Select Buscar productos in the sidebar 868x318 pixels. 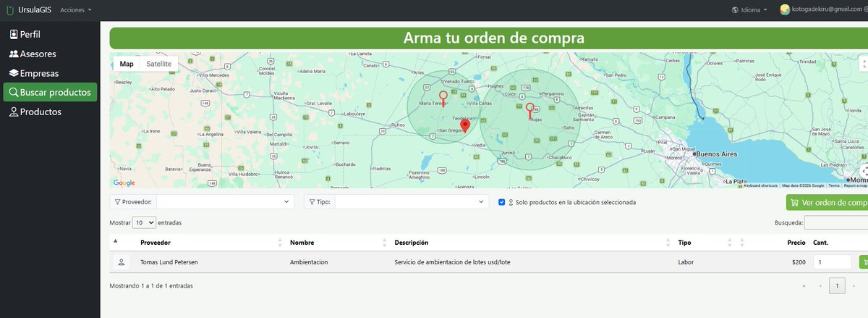click(50, 93)
